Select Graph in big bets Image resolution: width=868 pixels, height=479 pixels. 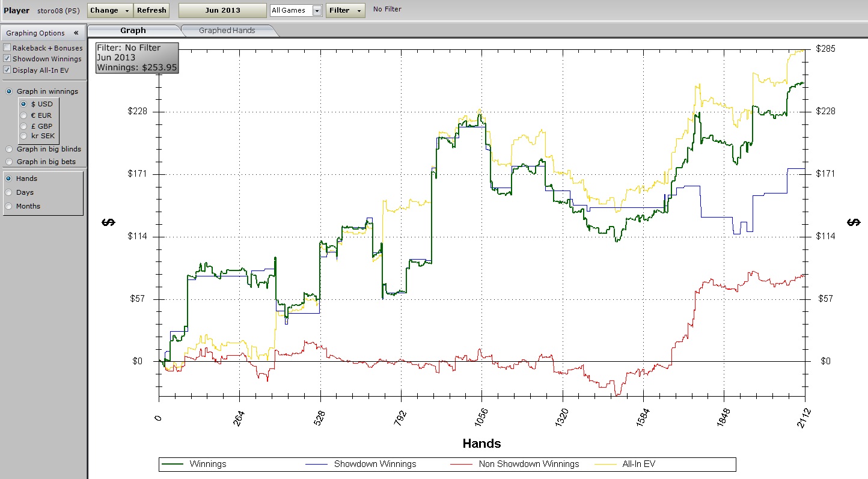point(9,162)
